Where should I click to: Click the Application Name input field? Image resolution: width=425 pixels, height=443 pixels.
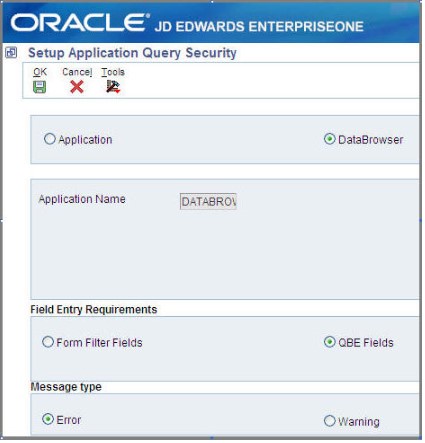point(208,202)
